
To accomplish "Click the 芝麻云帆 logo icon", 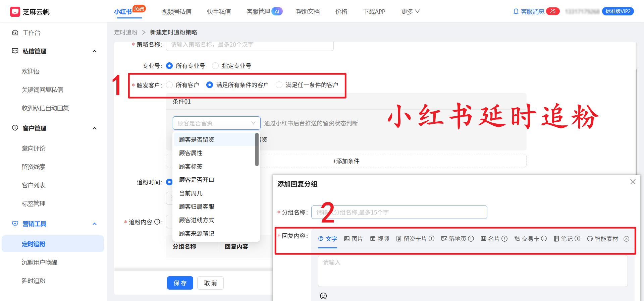I will click(15, 12).
